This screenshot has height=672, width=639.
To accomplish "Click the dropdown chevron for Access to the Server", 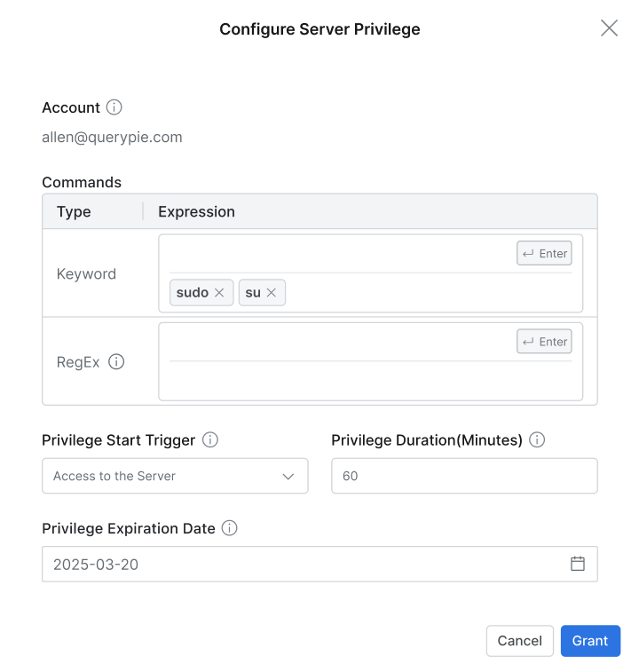I will (288, 477).
